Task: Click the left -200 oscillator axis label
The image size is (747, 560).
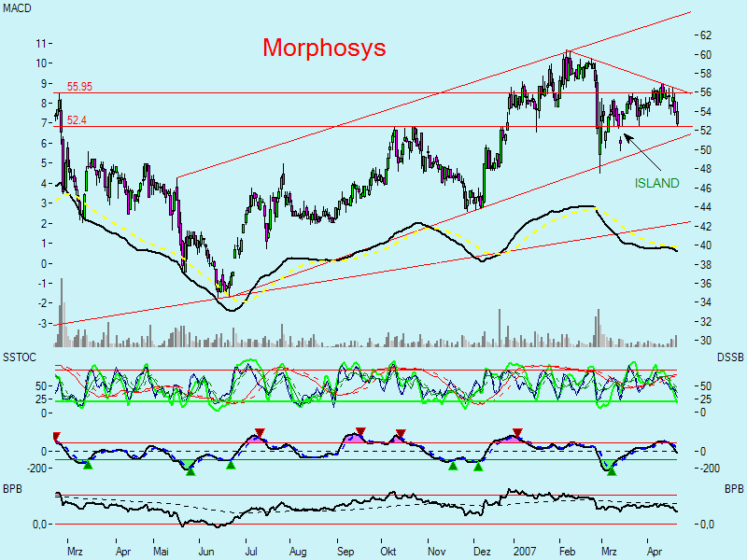Action: coord(36,469)
